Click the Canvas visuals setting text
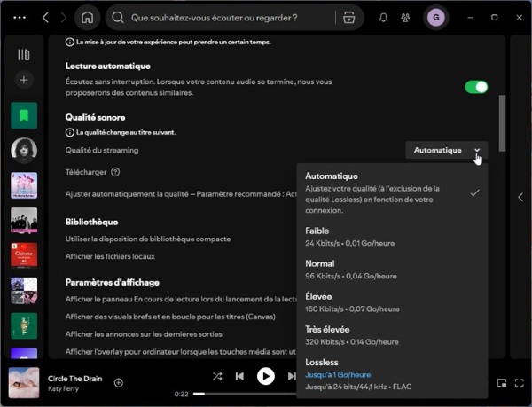 [x=170, y=317]
